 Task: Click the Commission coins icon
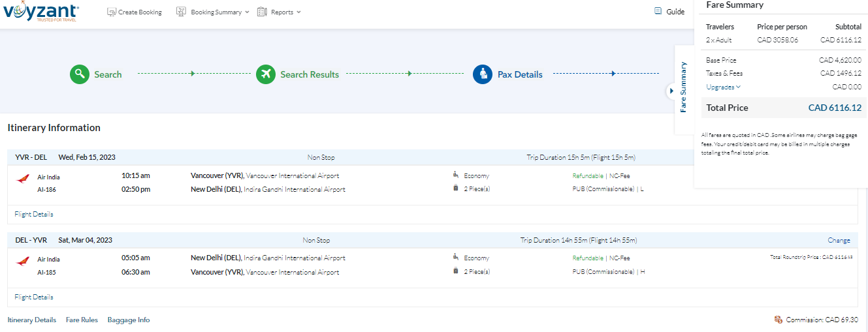pyautogui.click(x=778, y=320)
